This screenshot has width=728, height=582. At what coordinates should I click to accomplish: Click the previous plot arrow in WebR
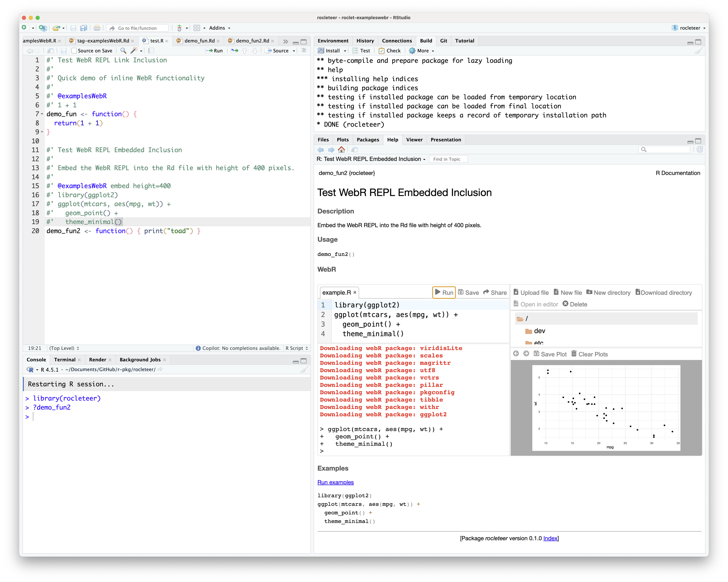pos(516,354)
